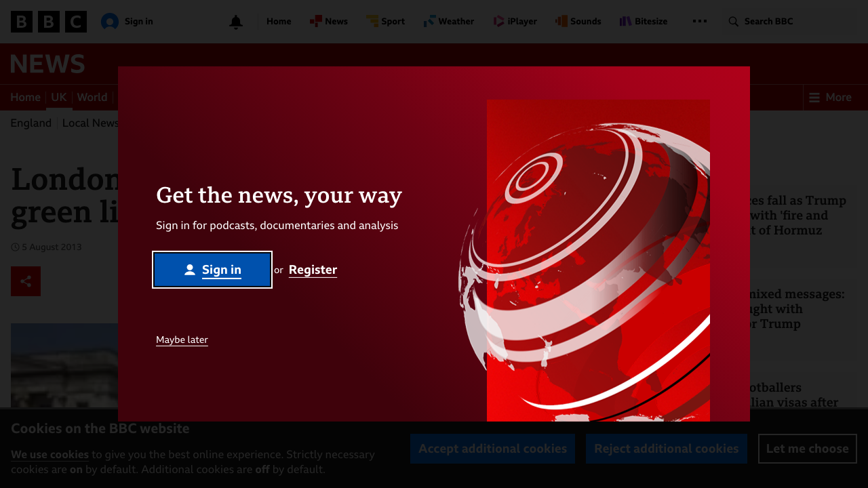Viewport: 868px width, 488px height.
Task: Click the England breadcrumb link
Action: [x=31, y=123]
